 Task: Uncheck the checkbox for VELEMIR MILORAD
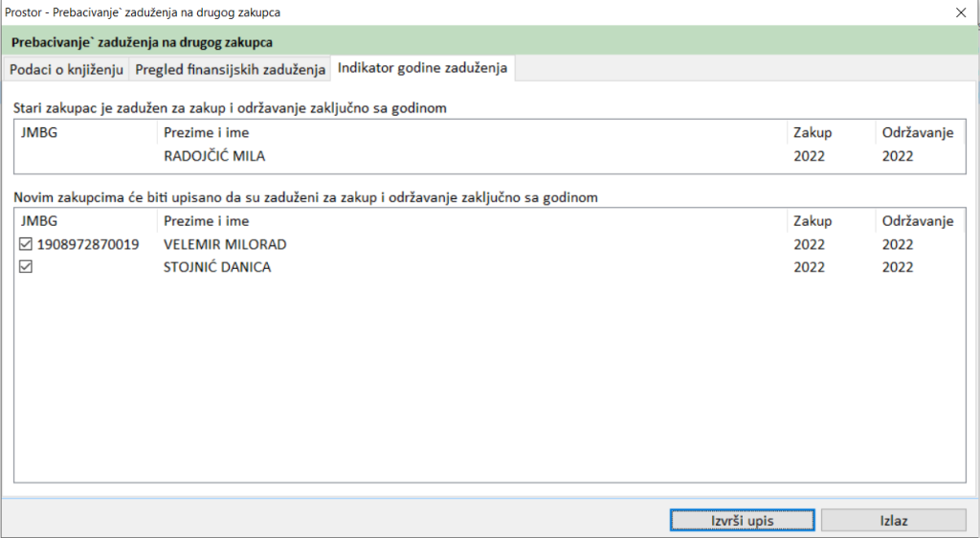[26, 245]
